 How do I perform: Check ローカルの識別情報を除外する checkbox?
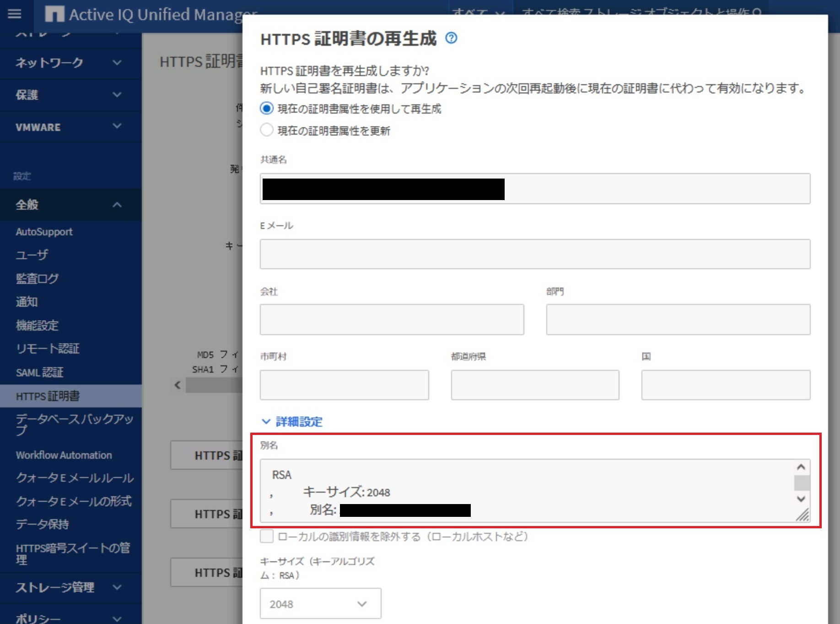pos(267,536)
